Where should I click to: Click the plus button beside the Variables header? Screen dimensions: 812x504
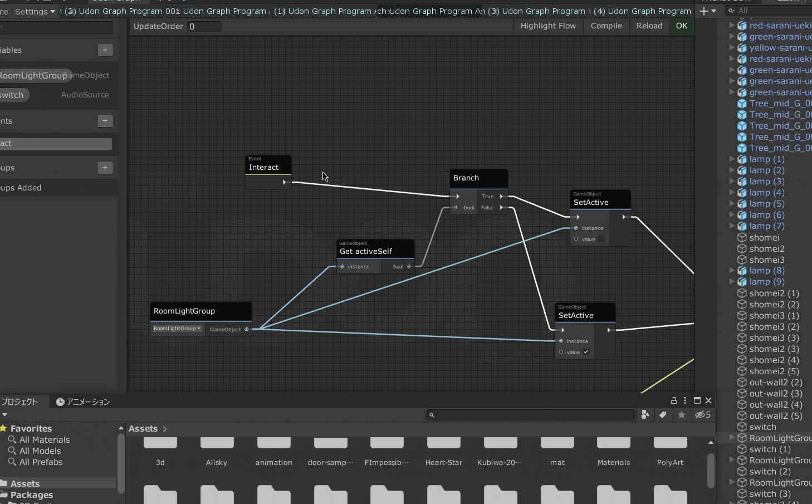[105, 50]
